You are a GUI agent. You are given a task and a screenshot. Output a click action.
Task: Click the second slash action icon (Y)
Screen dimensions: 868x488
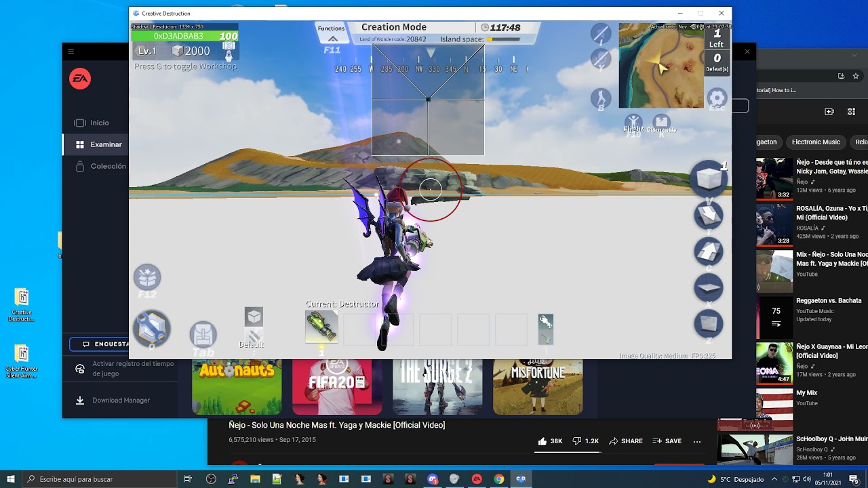click(601, 58)
